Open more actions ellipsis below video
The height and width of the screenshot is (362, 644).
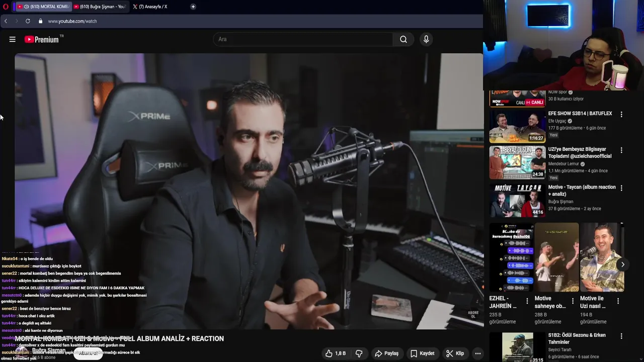click(478, 353)
